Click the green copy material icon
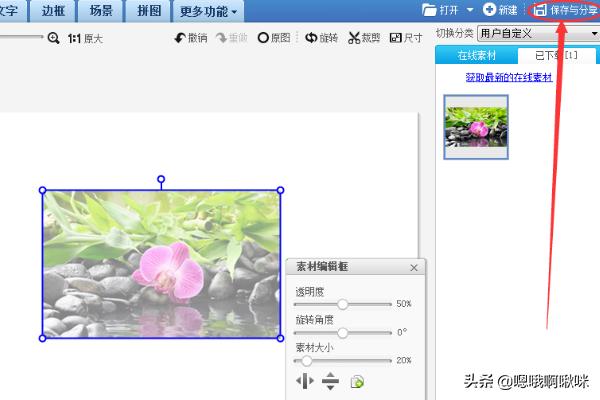 pos(357,382)
